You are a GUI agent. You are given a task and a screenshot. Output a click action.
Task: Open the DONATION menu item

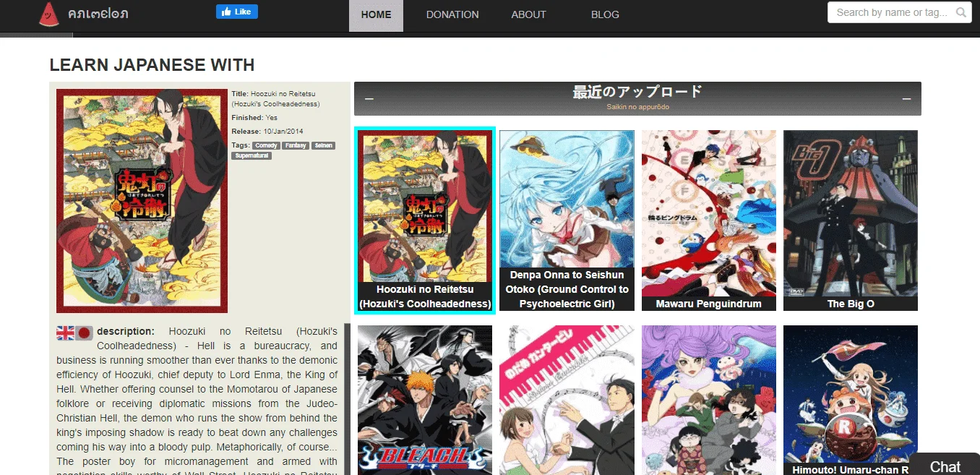(452, 14)
